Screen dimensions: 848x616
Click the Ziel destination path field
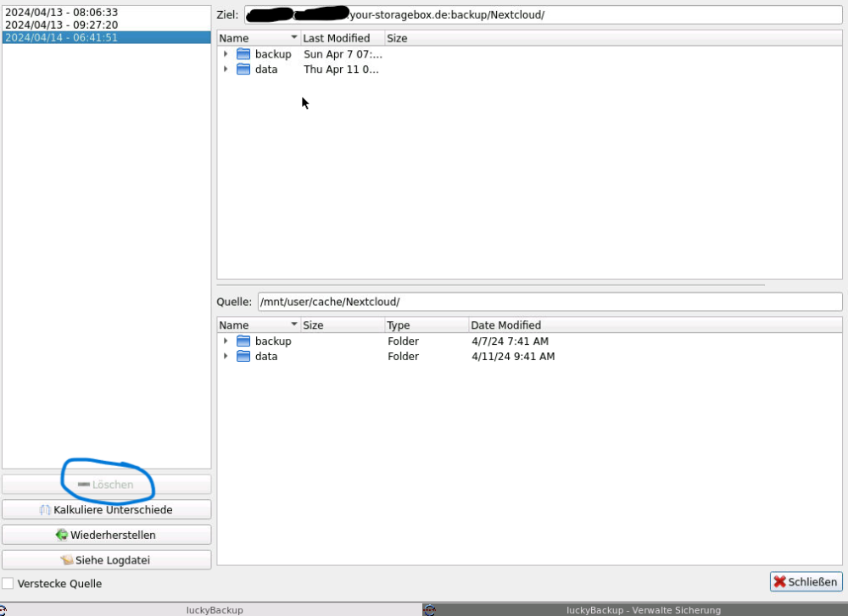point(543,14)
